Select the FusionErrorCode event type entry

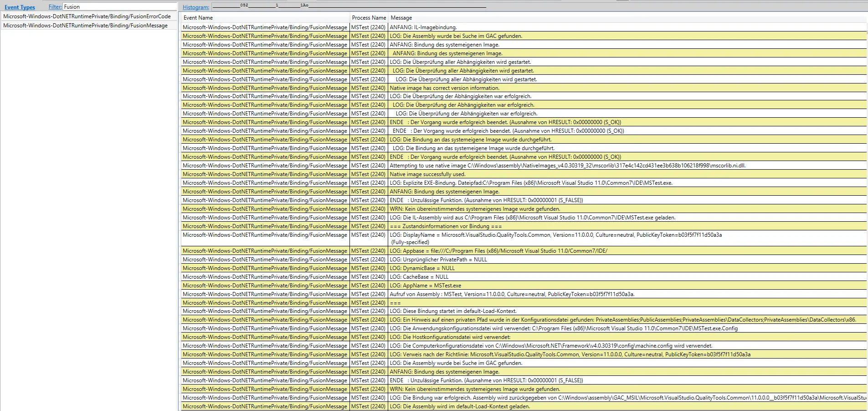tap(87, 16)
